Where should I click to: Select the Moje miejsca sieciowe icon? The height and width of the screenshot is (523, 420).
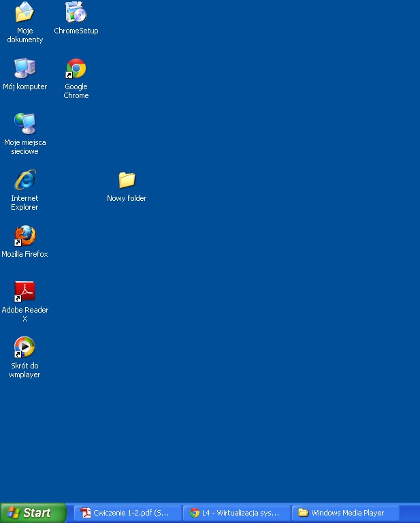(x=25, y=124)
